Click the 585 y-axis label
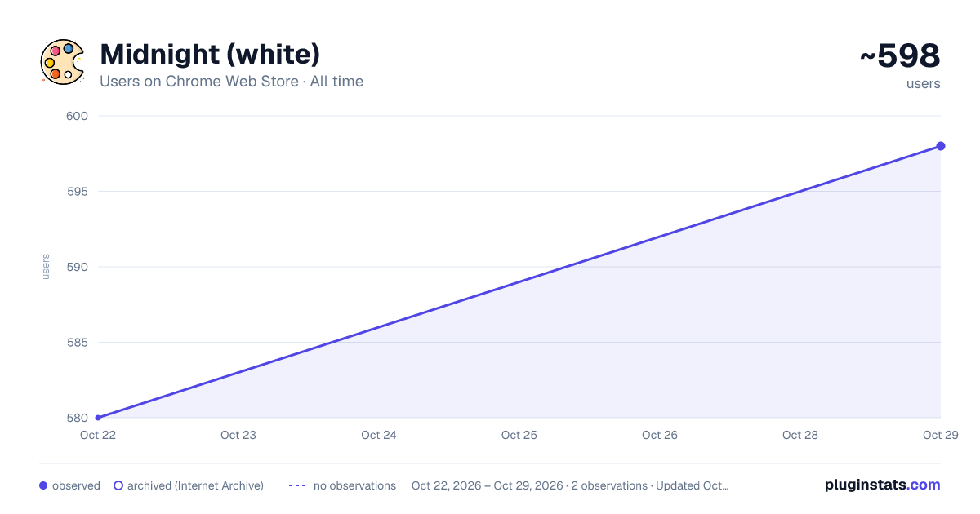The image size is (980, 514). [77, 343]
